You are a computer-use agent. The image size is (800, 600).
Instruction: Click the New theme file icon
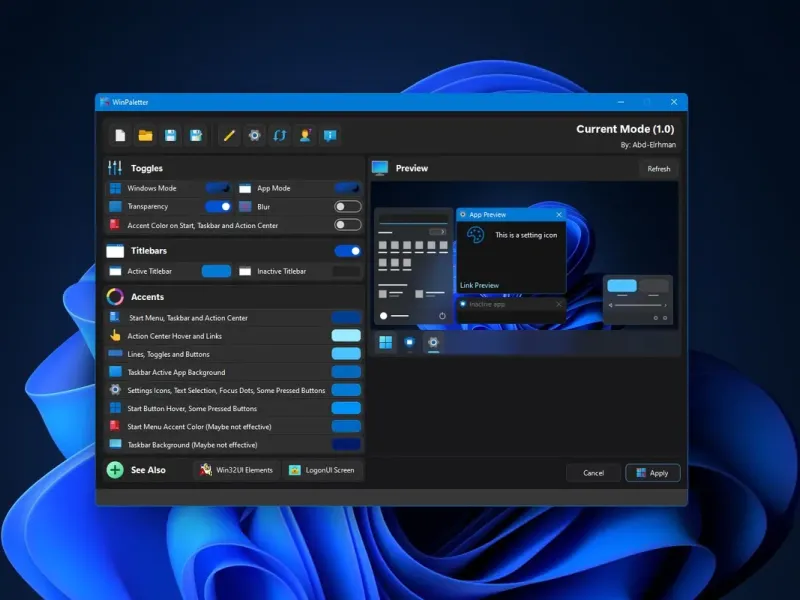click(x=120, y=135)
